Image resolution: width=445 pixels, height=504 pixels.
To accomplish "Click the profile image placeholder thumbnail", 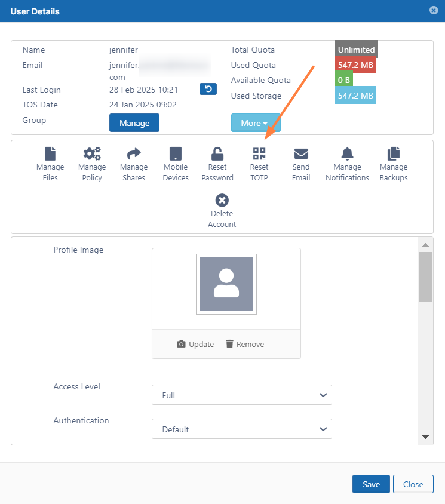I will 226,284.
